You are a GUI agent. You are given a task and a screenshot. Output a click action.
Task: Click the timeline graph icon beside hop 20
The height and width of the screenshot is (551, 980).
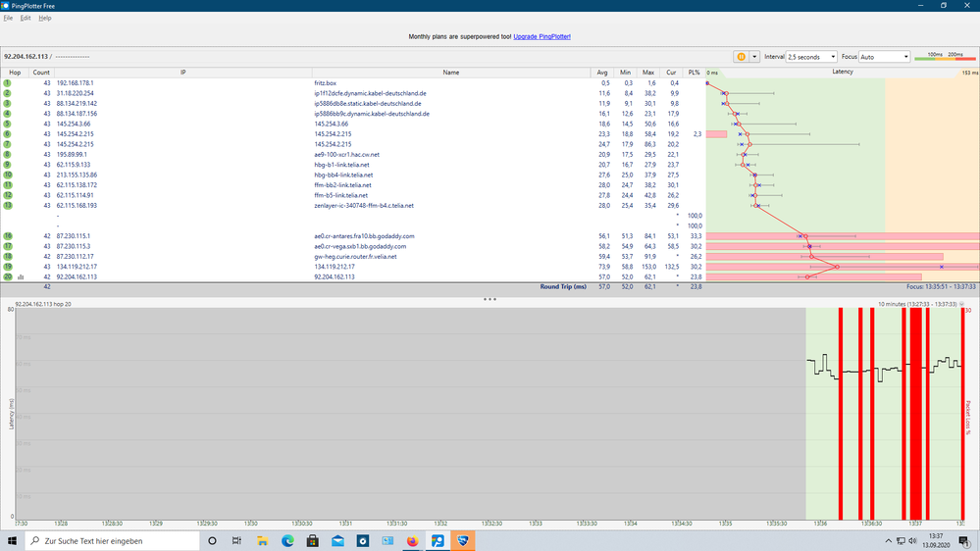21,276
